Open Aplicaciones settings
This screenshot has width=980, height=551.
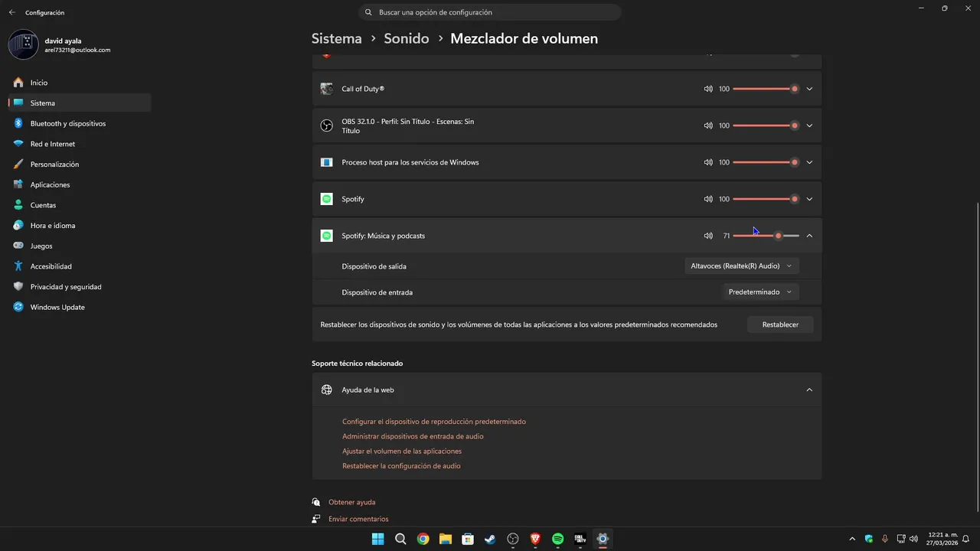pos(80,184)
